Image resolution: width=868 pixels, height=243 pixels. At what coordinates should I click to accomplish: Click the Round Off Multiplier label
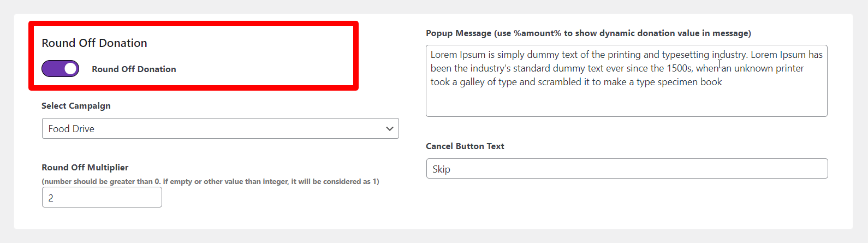[85, 168]
